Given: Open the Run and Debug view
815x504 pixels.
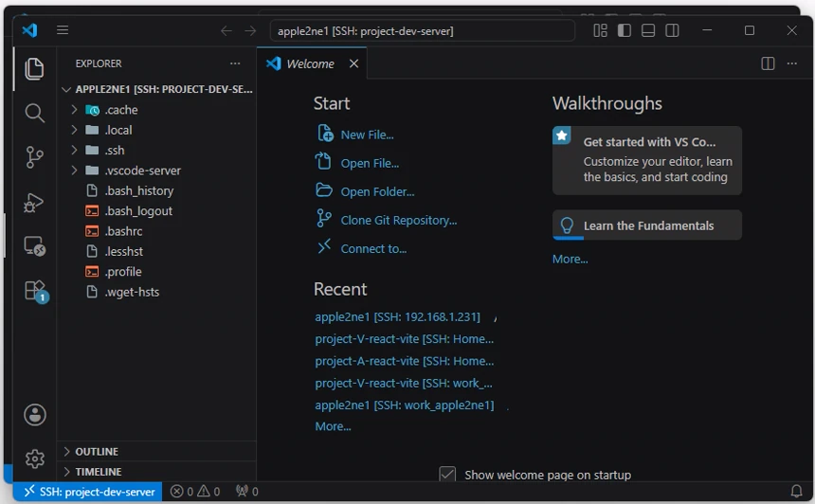Looking at the screenshot, I should click(x=34, y=202).
